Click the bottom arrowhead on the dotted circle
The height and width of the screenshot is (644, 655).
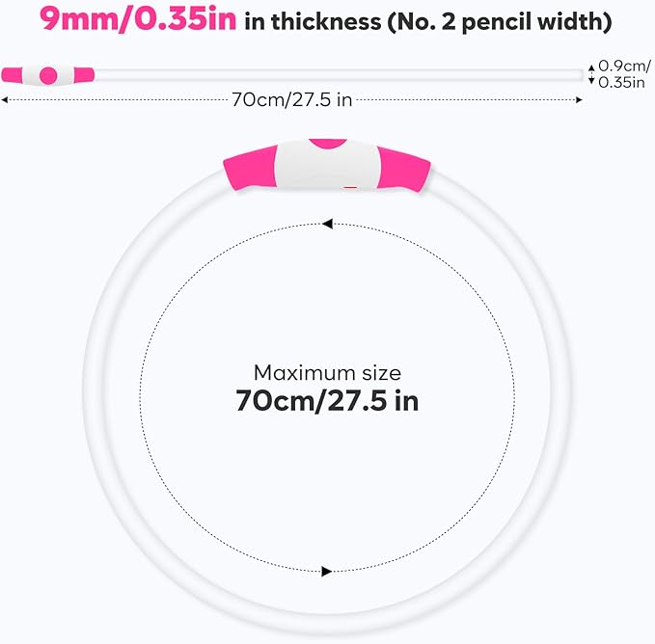click(x=327, y=571)
